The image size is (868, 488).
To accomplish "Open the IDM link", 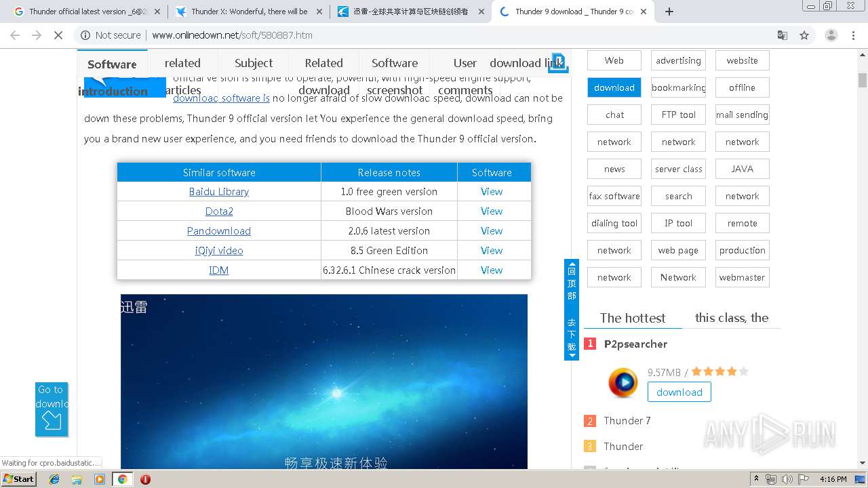I will (218, 270).
